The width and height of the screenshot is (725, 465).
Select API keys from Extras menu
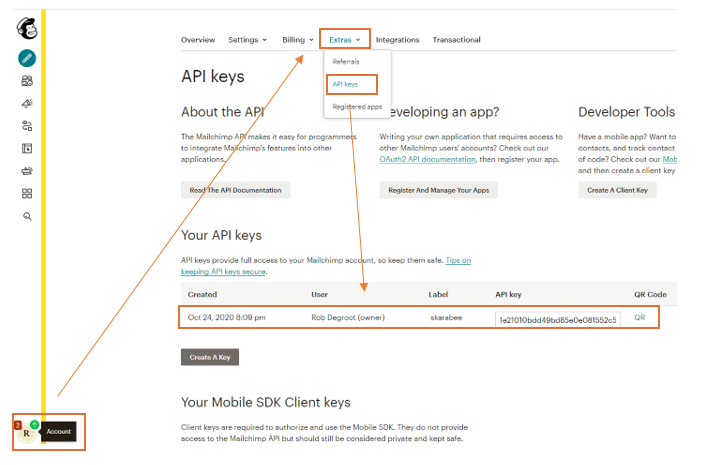click(345, 84)
